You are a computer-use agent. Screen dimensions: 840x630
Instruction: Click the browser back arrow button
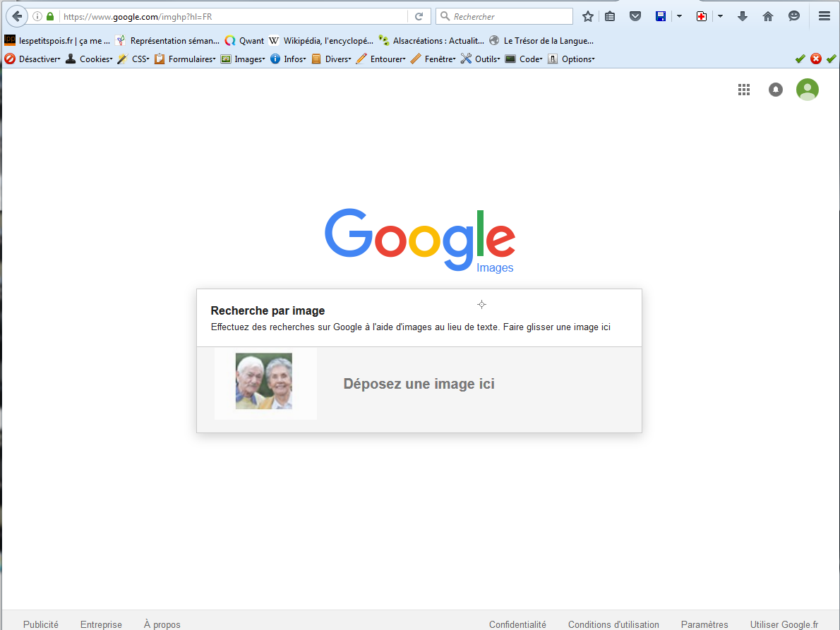point(17,16)
